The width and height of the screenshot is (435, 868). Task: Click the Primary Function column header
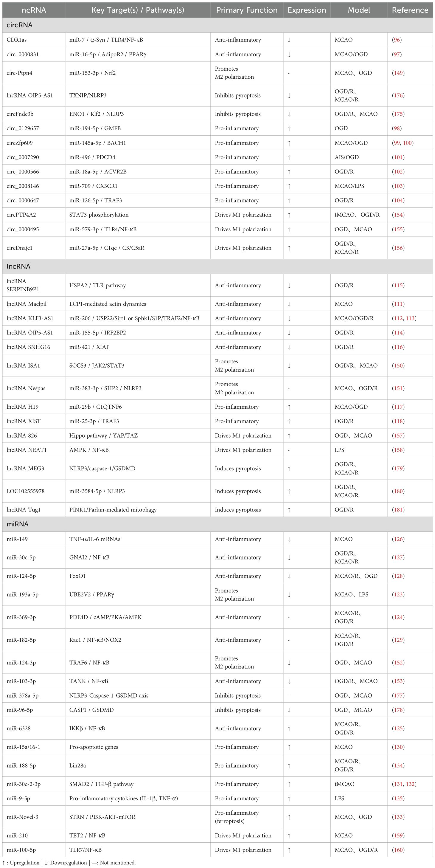click(247, 10)
